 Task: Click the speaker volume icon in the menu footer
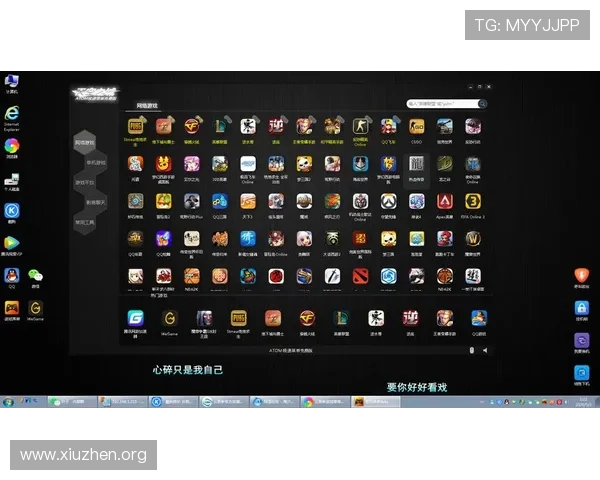point(484,351)
